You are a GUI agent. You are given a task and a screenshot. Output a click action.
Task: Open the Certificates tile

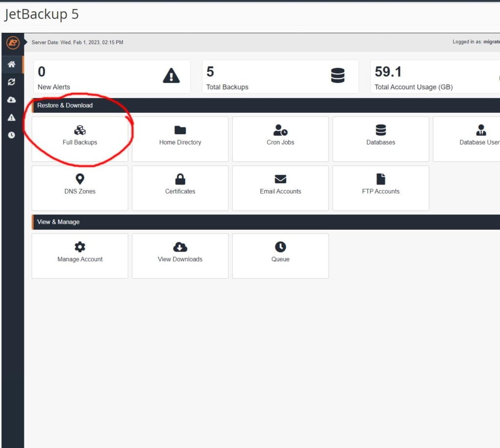click(x=180, y=188)
